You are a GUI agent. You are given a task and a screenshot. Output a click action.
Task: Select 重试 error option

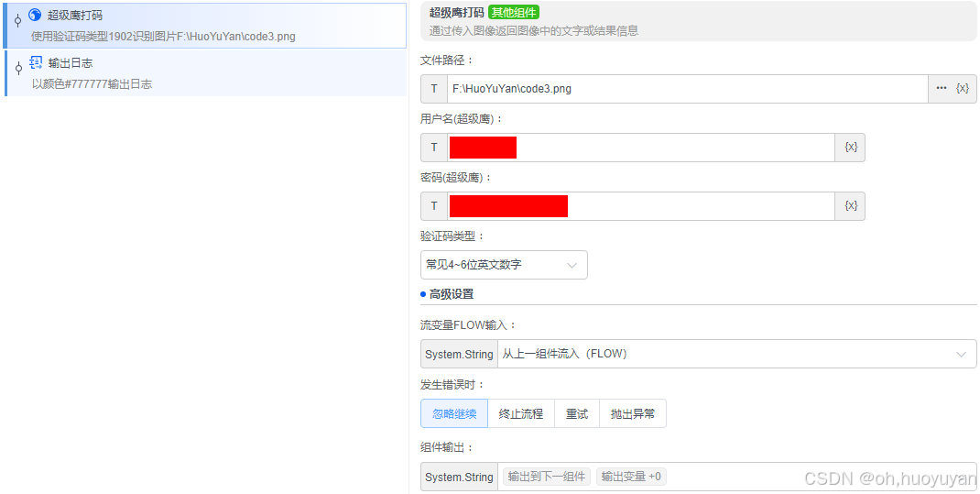(577, 413)
